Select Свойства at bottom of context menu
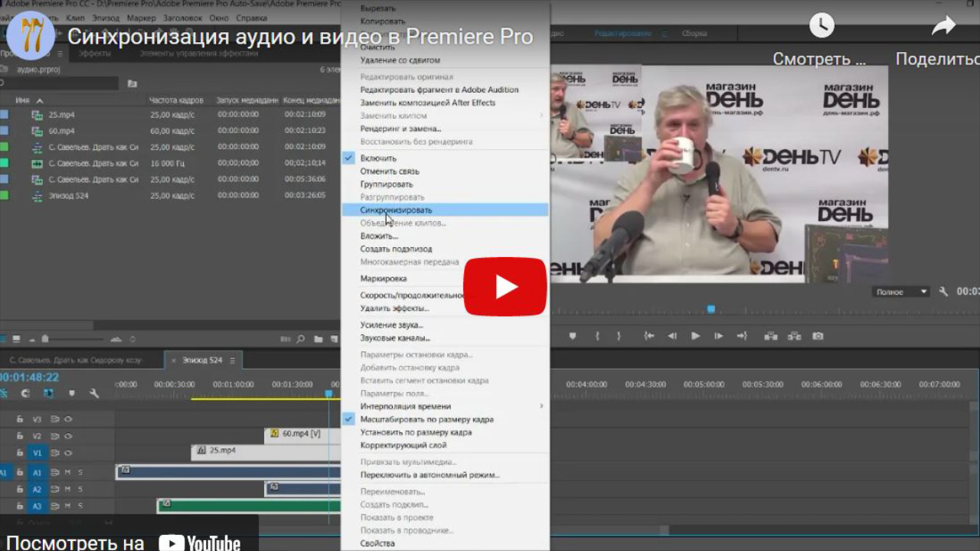This screenshot has width=980, height=551. pos(444,543)
